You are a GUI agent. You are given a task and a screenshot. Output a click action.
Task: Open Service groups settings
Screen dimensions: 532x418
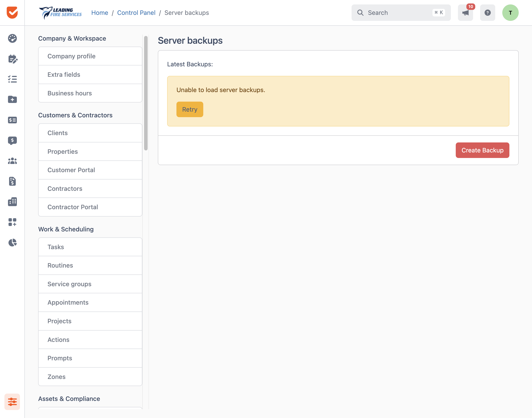point(90,284)
